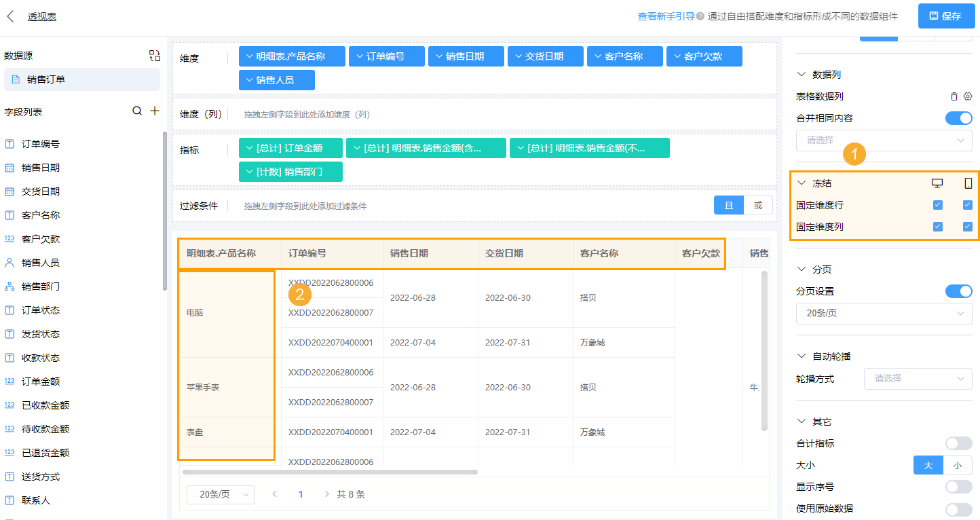
Task: Click the help icon beside 查看新手引导
Action: [700, 16]
